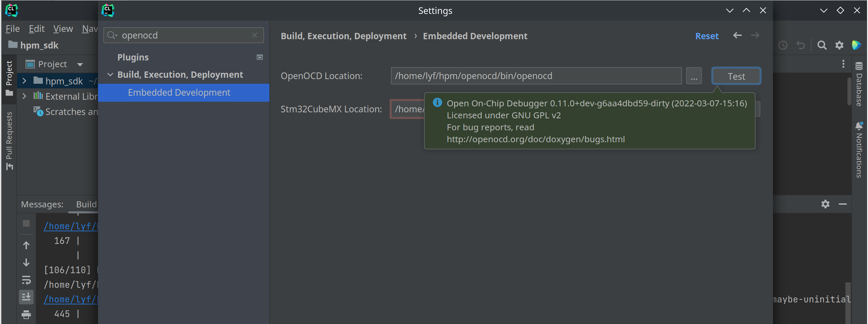Jump to previous message with up arrow
The image size is (868, 324).
26,245
